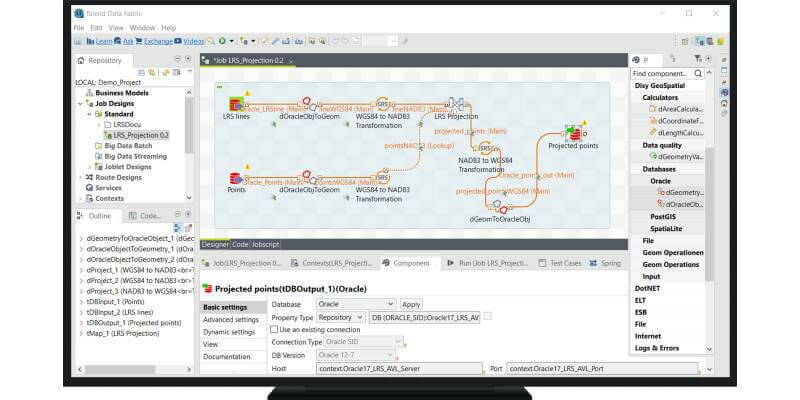800x400 pixels.
Task: Expand the Route Designs node
Action: click(80, 178)
